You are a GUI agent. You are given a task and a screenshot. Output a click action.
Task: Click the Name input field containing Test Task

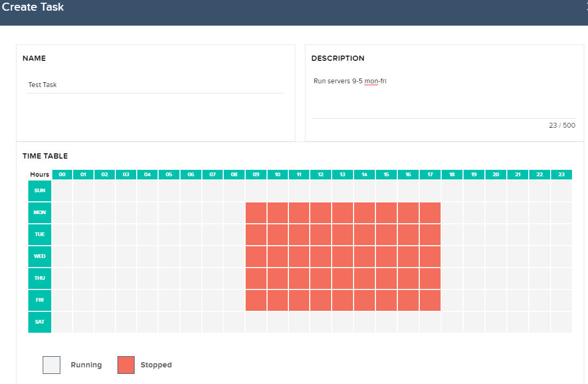(x=155, y=85)
